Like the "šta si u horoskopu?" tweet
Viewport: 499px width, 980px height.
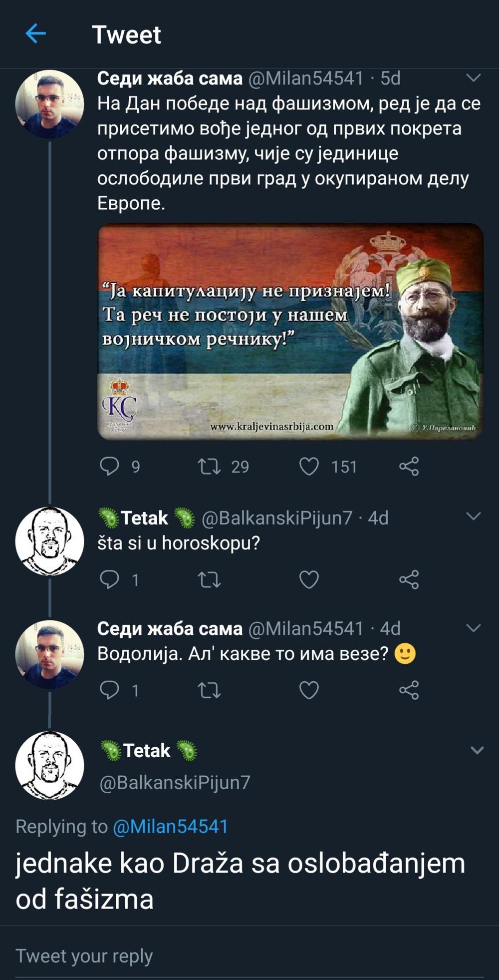pos(309,579)
